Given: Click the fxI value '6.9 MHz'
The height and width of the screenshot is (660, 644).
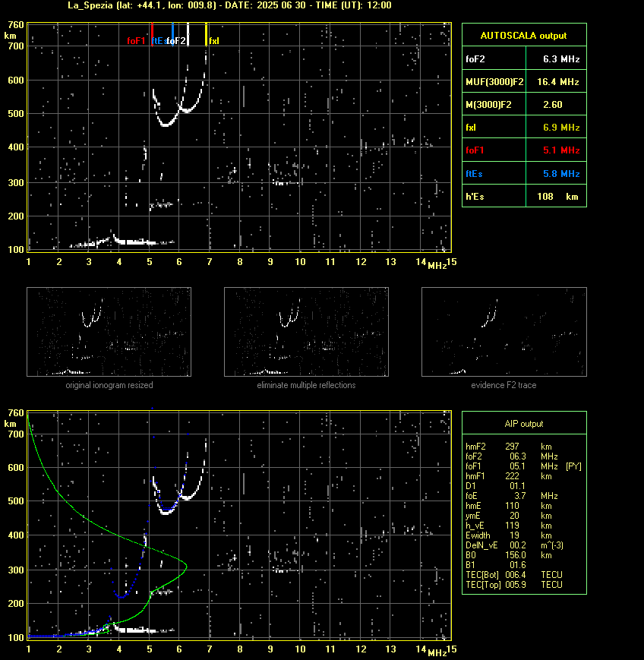Looking at the screenshot, I should tap(561, 127).
